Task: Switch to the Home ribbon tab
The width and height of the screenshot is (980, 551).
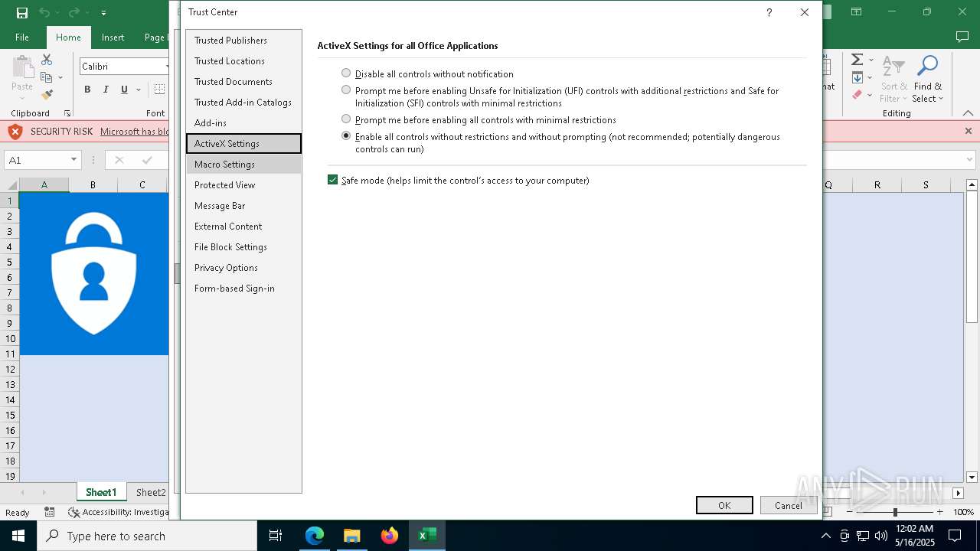Action: (x=68, y=37)
